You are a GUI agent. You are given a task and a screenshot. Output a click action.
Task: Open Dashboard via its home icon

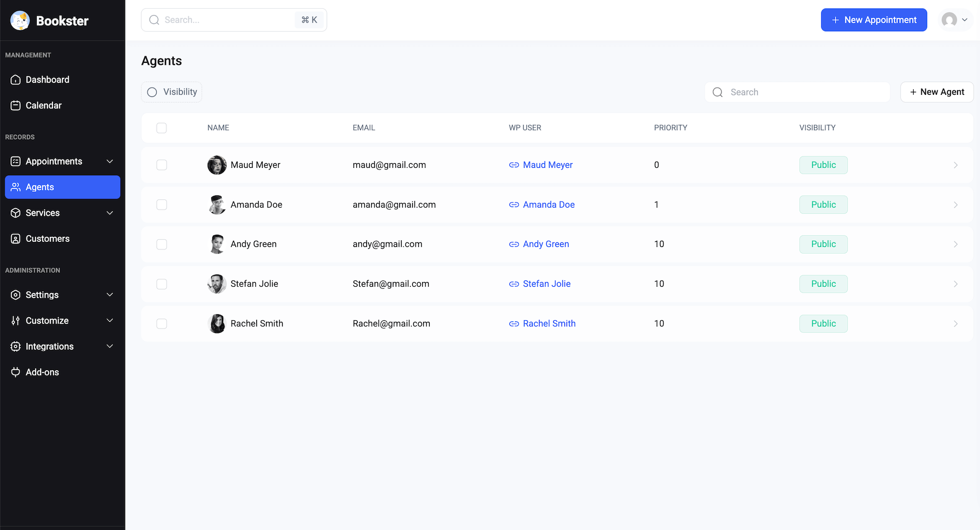click(x=16, y=80)
